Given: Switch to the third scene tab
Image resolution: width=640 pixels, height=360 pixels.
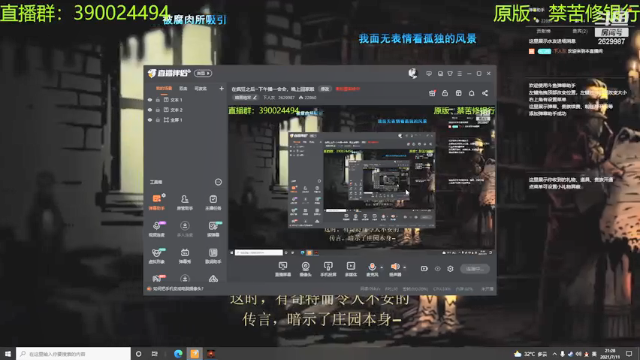Looking at the screenshot, I should (200, 88).
